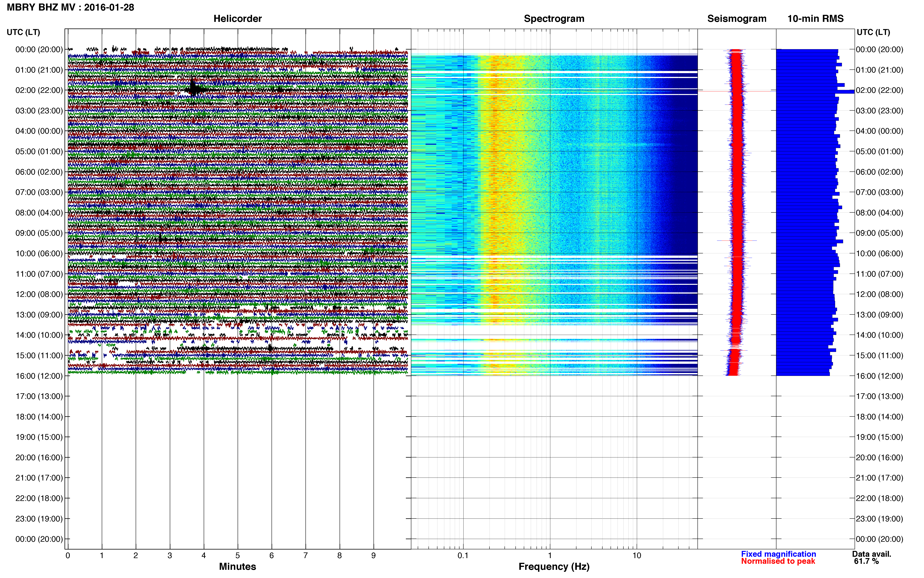Click the title 'MBRY BHZ MV : 2016-01-28'
The width and height of the screenshot is (924, 578).
71,7
